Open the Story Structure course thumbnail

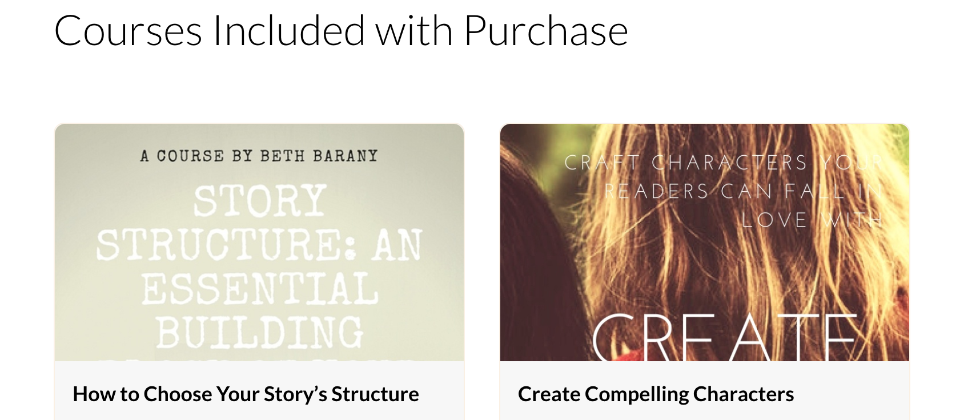(x=259, y=243)
